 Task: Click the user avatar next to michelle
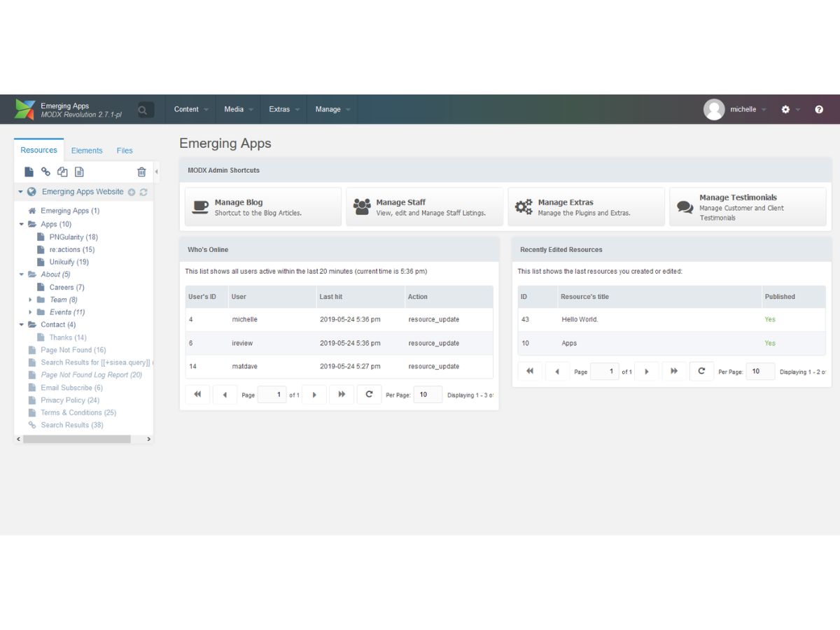tap(714, 109)
